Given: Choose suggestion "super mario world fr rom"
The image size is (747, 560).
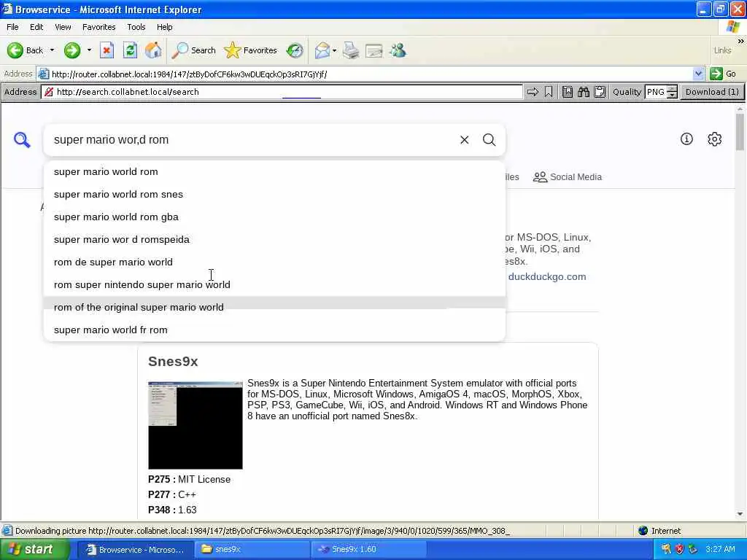Looking at the screenshot, I should click(x=274, y=330).
